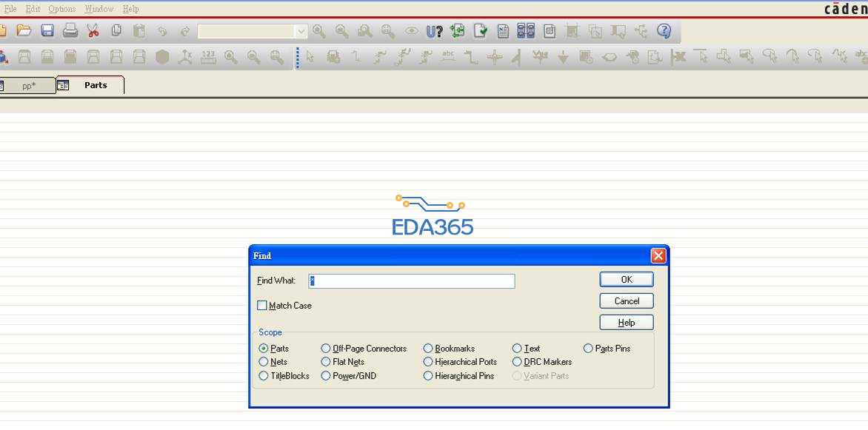
Task: Annotate with the U? icon
Action: coord(435,31)
